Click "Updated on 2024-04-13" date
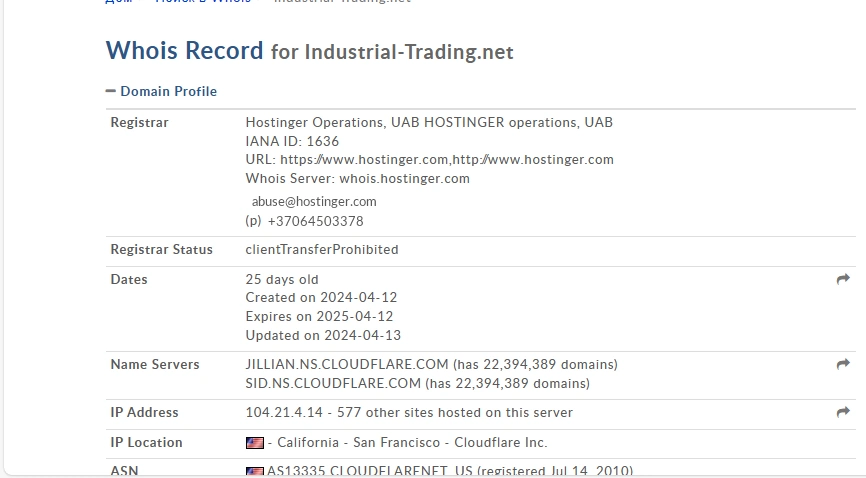The width and height of the screenshot is (866, 478). click(323, 335)
